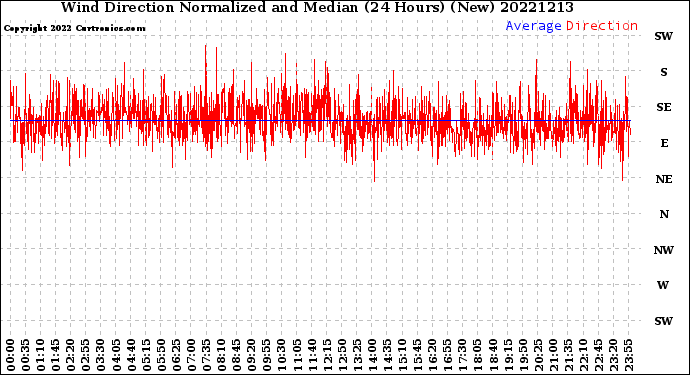Click the 06:25 time axis label
Screen dimensions: 690x375
coord(176,355)
